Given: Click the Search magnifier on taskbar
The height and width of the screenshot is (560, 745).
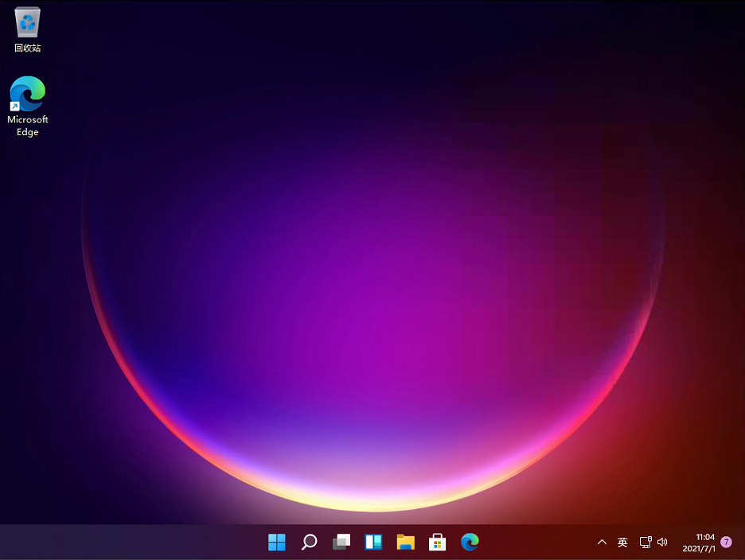Looking at the screenshot, I should click(309, 542).
